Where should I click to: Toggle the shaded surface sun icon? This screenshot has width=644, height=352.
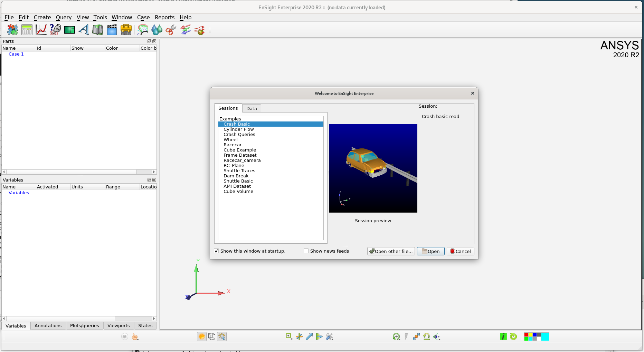click(202, 336)
